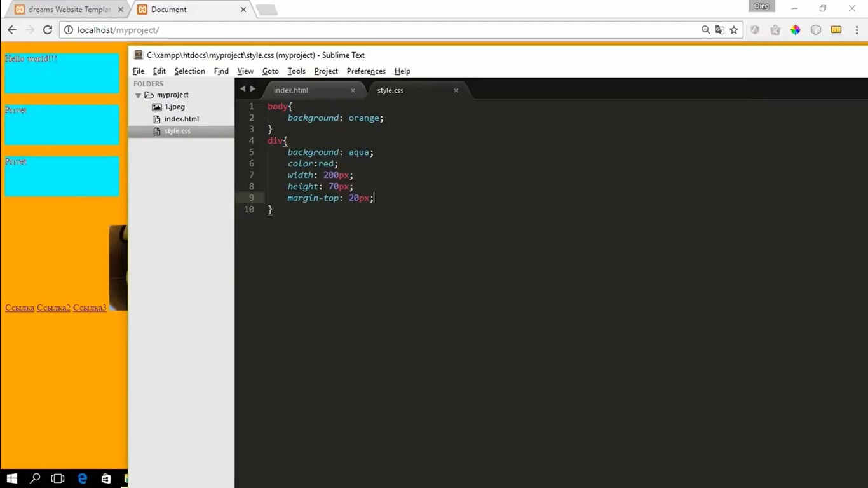Open the Selection menu

click(190, 71)
